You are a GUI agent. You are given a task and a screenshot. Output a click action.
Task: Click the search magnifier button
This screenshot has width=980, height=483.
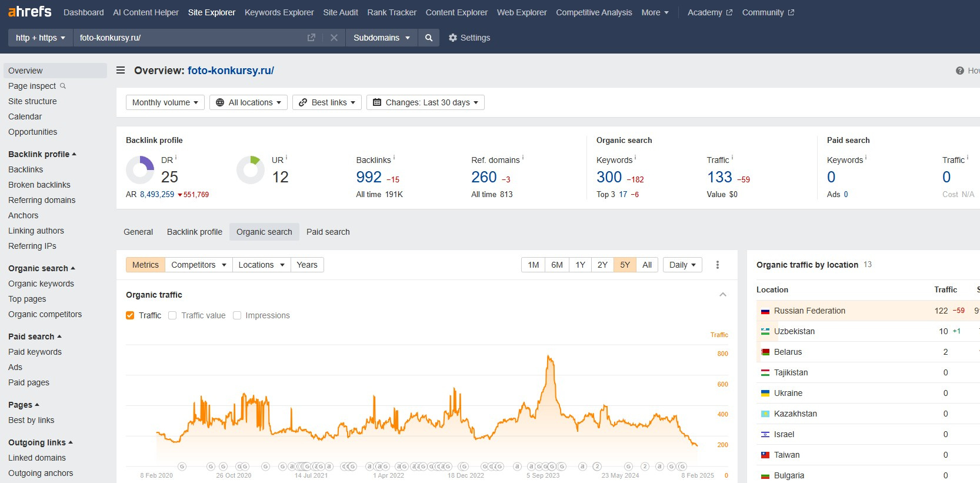point(429,38)
